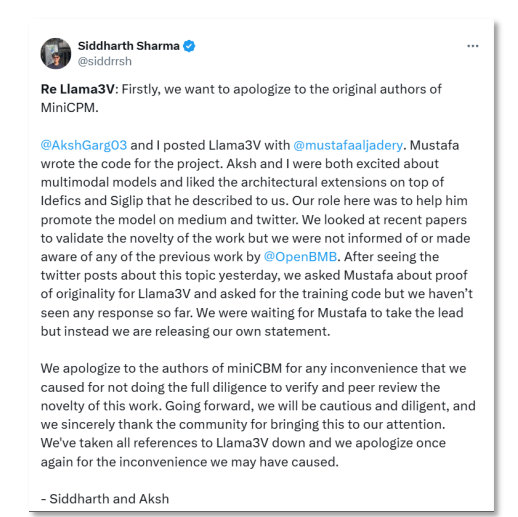
Task: Select the "- Siddharth and Aksh" signature line
Action: click(x=105, y=499)
